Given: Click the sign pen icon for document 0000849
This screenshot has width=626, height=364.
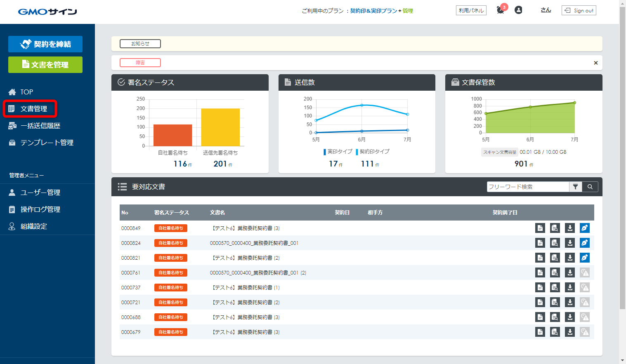Looking at the screenshot, I should [x=584, y=228].
